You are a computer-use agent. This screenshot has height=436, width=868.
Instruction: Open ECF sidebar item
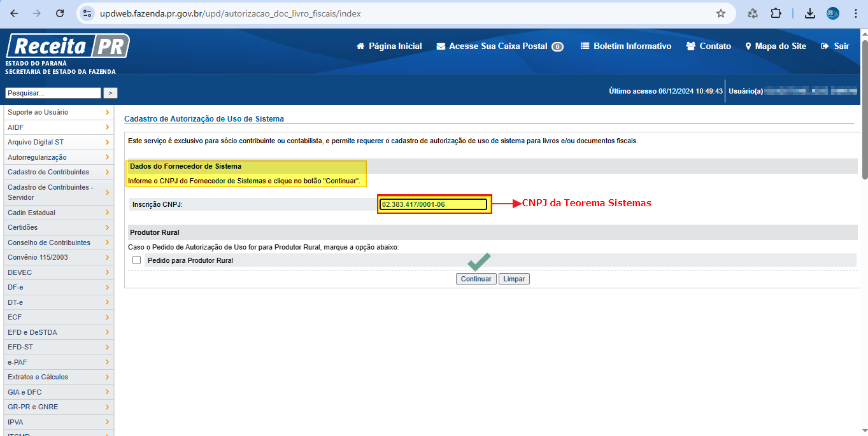59,317
